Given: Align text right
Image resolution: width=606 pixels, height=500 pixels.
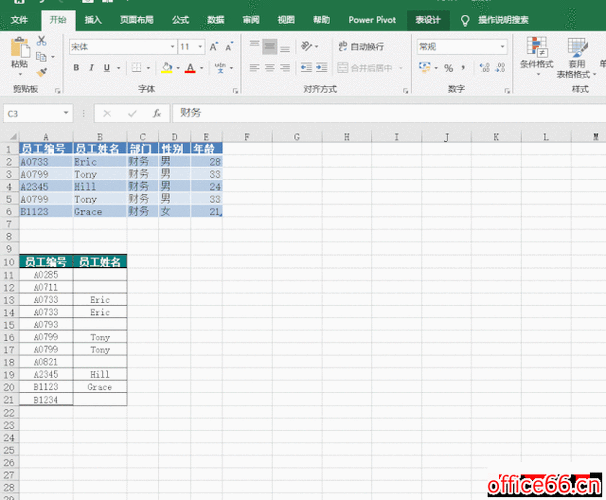Looking at the screenshot, I should pyautogui.click(x=285, y=68).
